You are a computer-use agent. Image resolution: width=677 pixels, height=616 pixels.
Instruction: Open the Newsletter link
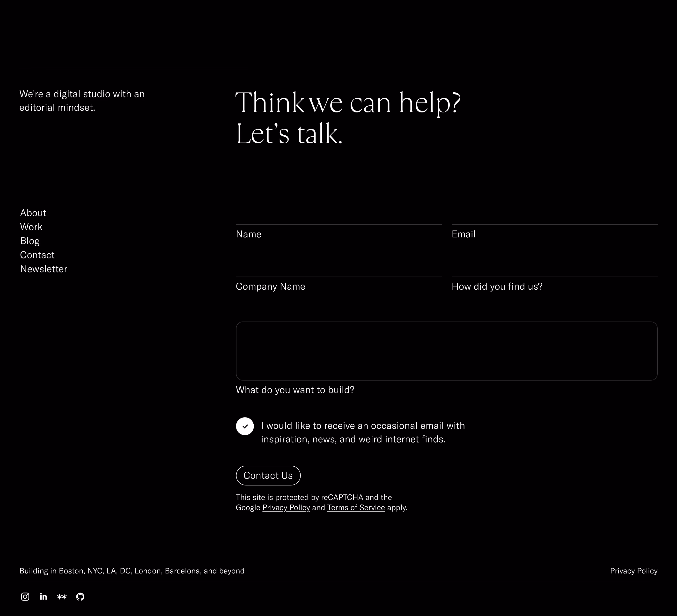(x=44, y=269)
